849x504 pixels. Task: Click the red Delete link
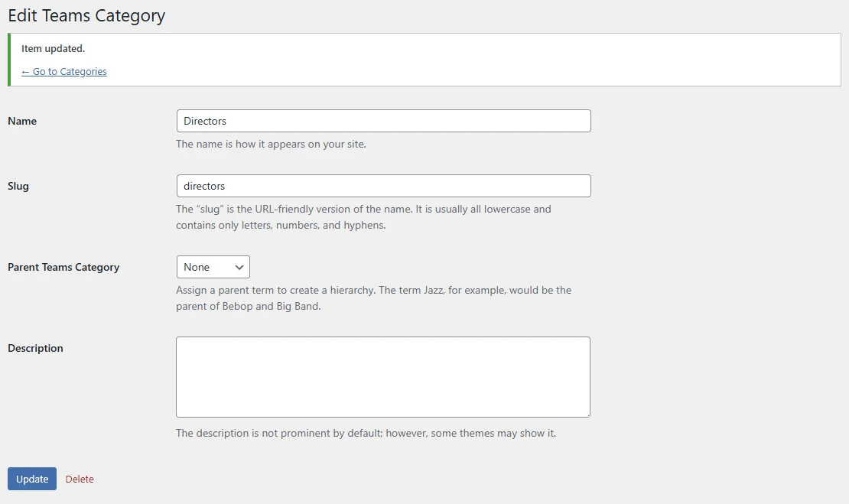point(80,480)
